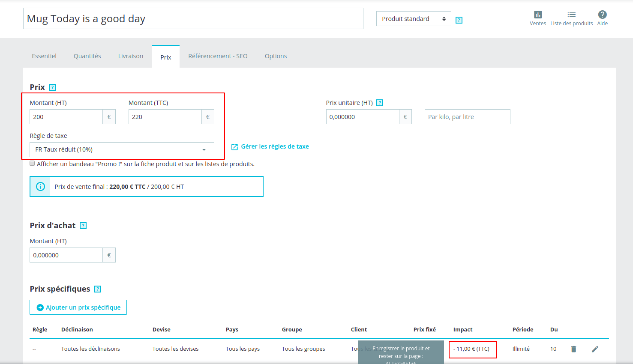Click the Impact column header
The height and width of the screenshot is (364, 633).
coord(463,329)
